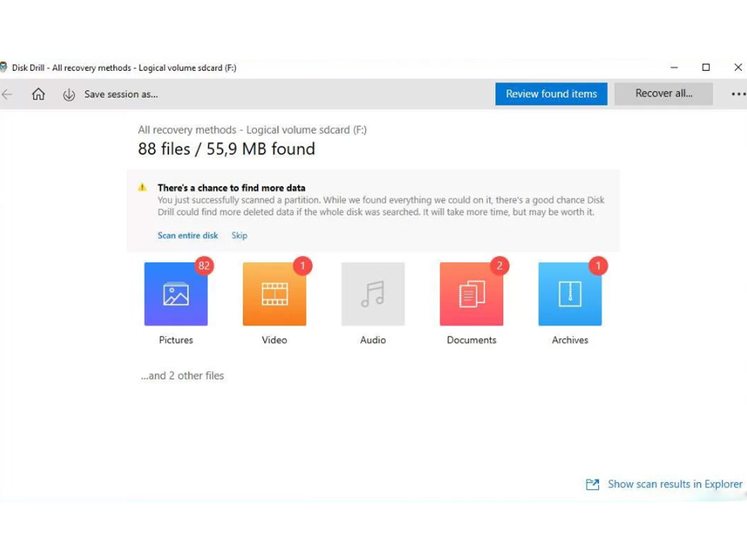
Task: Close the Disk Drill window
Action: (x=738, y=68)
